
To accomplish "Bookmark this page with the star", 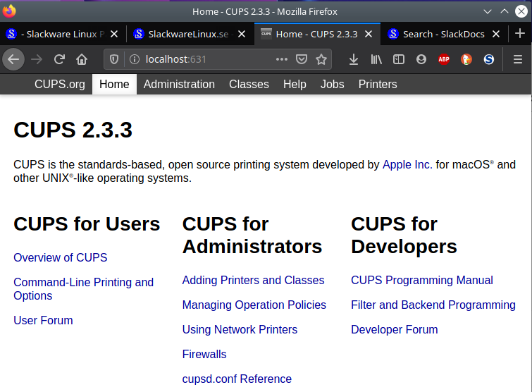I will point(321,59).
